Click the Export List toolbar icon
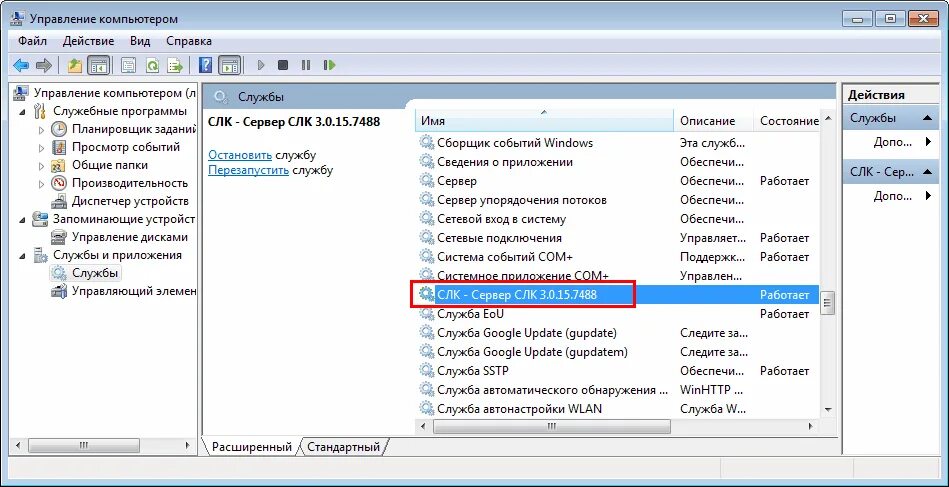This screenshot has width=949, height=487. [175, 65]
